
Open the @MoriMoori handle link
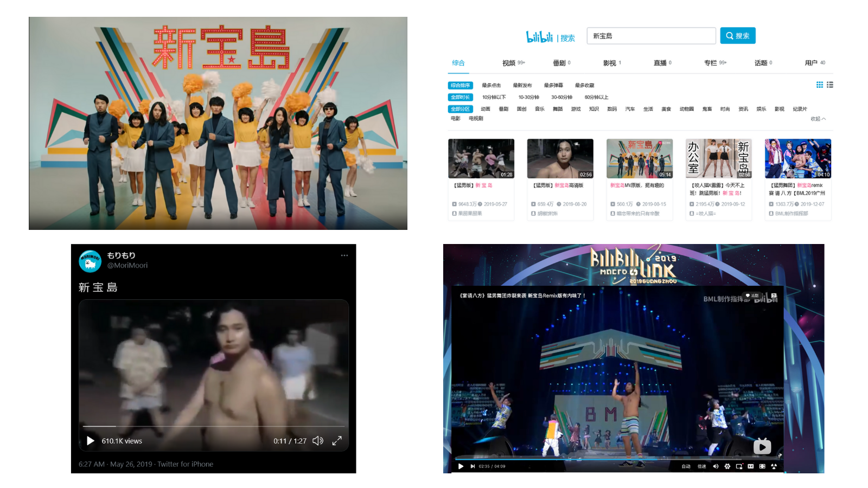127,266
